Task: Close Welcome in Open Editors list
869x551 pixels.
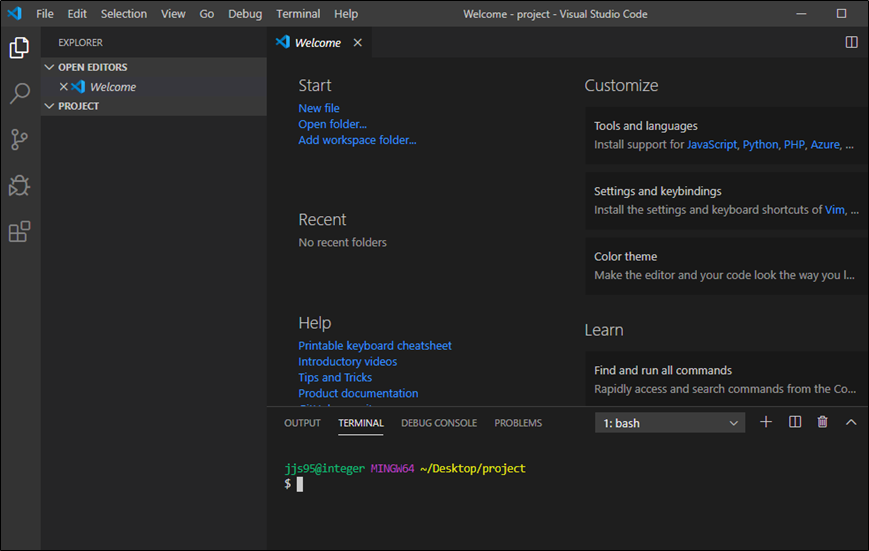Action: [64, 87]
